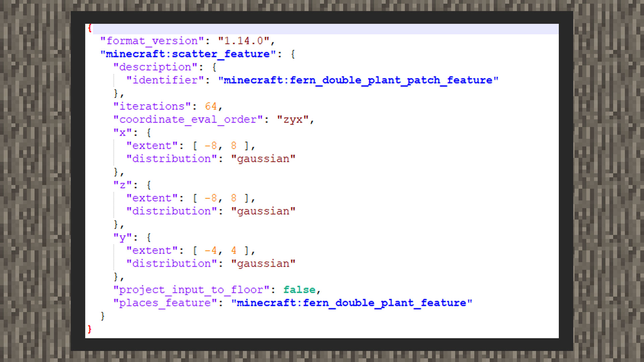
Task: Click the "identifier" key text
Action: [x=165, y=80]
